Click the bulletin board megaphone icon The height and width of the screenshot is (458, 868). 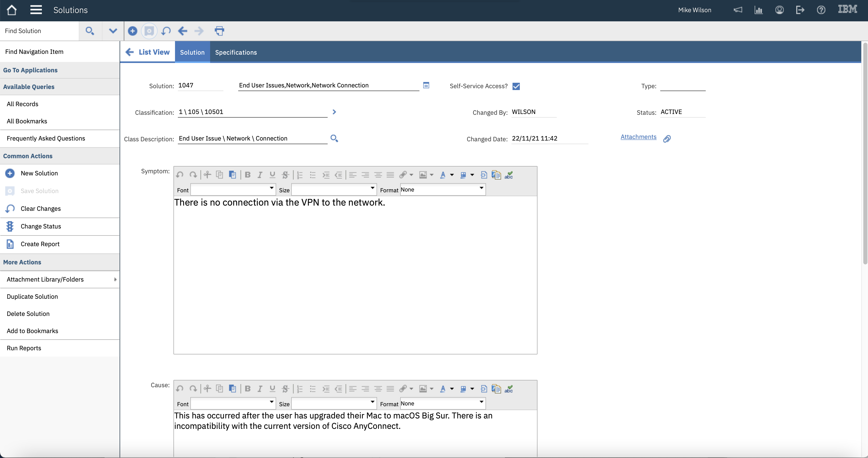pos(738,10)
